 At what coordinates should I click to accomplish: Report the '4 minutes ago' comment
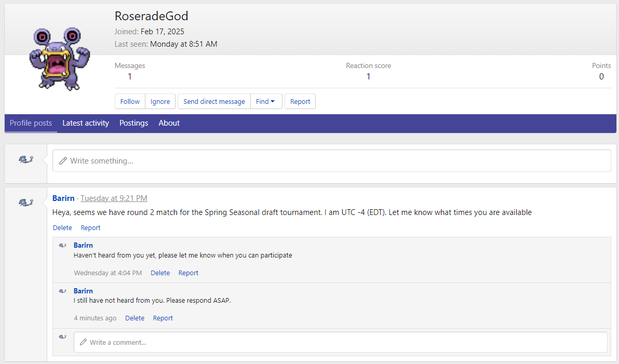163,318
